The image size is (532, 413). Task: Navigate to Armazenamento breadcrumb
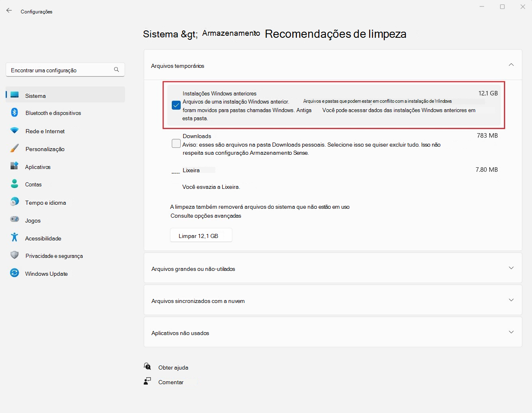[231, 33]
